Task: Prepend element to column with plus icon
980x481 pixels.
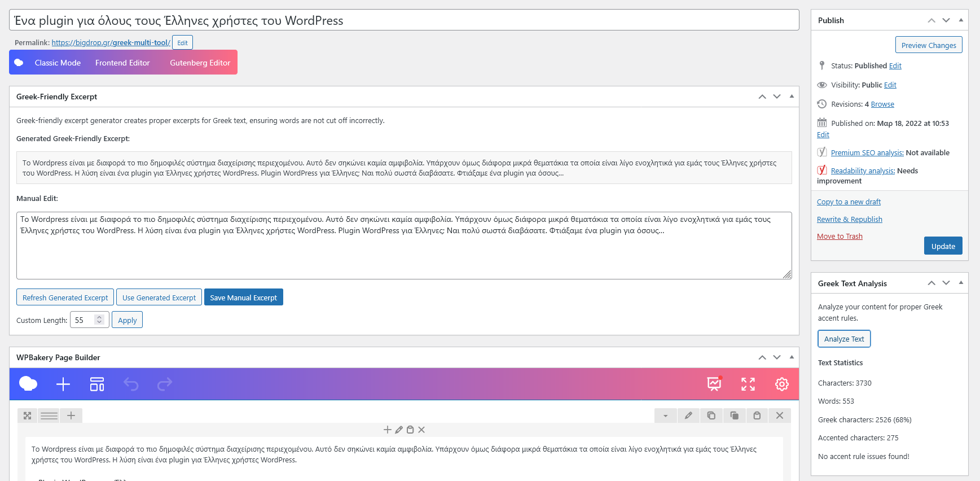Action: pyautogui.click(x=388, y=430)
